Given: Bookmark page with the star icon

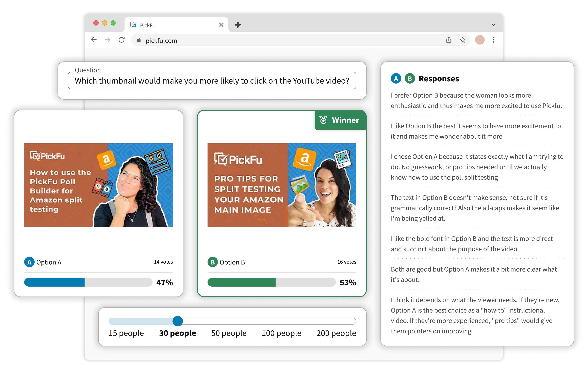Looking at the screenshot, I should (462, 40).
